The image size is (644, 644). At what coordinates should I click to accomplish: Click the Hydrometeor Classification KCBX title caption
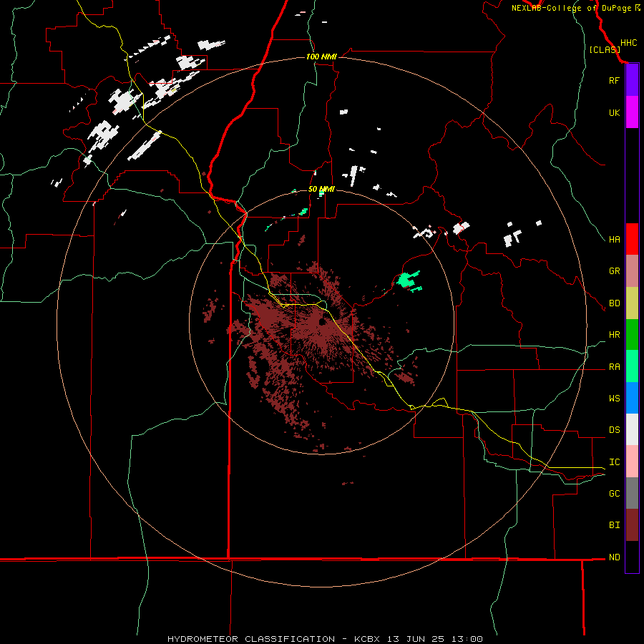325,639
